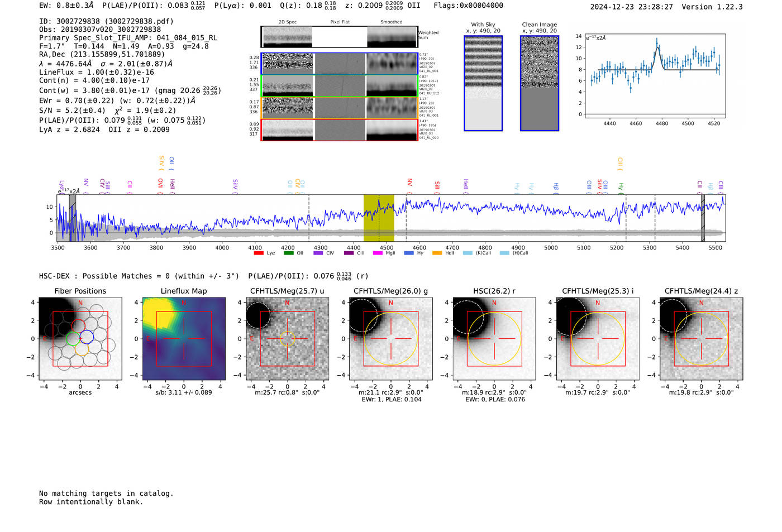Click the EW: 0.8±0.3Å header value
Screen dimensions: 782x532
click(66, 6)
